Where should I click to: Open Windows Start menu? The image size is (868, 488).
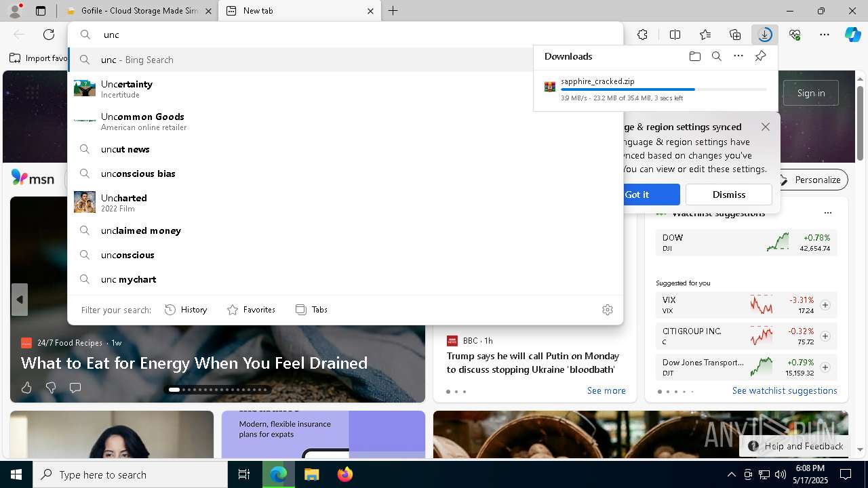16,474
